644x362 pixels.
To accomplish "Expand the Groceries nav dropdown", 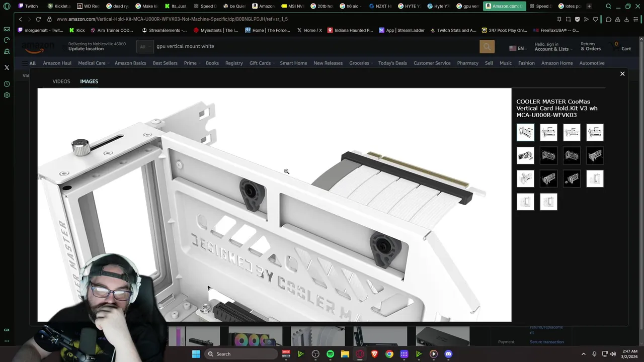I will pos(361,63).
